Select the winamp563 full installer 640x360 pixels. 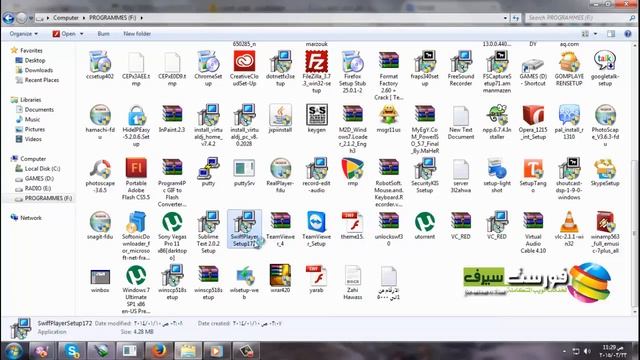pos(605,222)
